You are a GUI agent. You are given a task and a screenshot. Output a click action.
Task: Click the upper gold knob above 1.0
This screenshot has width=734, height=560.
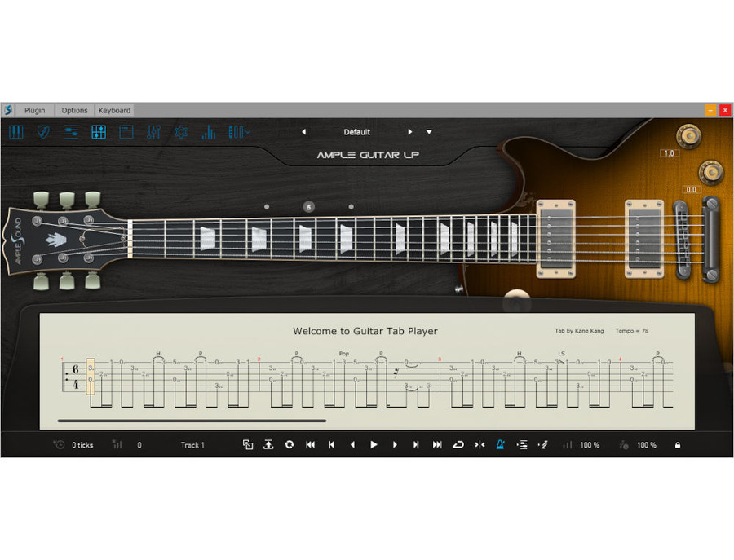[x=688, y=135]
